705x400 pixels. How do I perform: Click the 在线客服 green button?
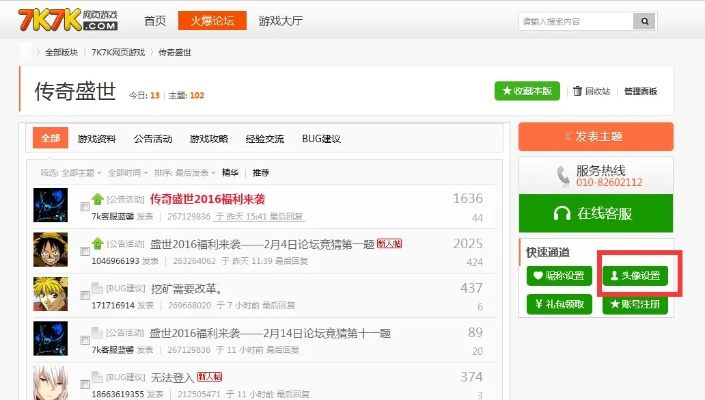tap(596, 213)
